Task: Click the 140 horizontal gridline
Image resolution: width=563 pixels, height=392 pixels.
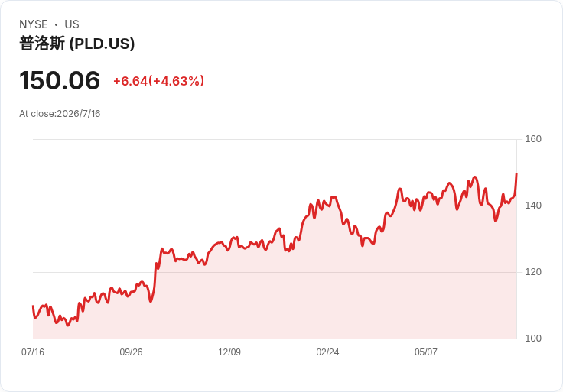Action: [x=275, y=206]
